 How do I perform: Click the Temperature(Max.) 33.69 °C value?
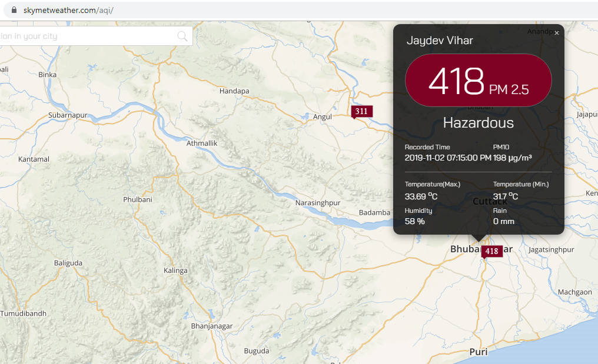tap(421, 196)
